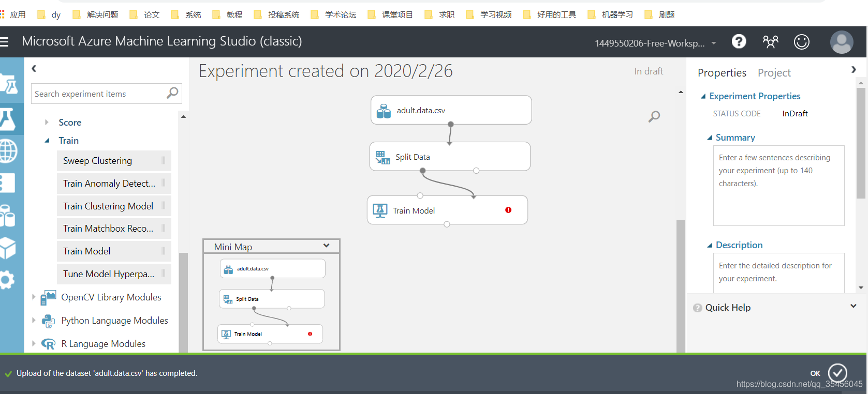Image resolution: width=868 pixels, height=394 pixels.
Task: Open Datasets cylinders icon in sidebar
Action: (x=7, y=216)
